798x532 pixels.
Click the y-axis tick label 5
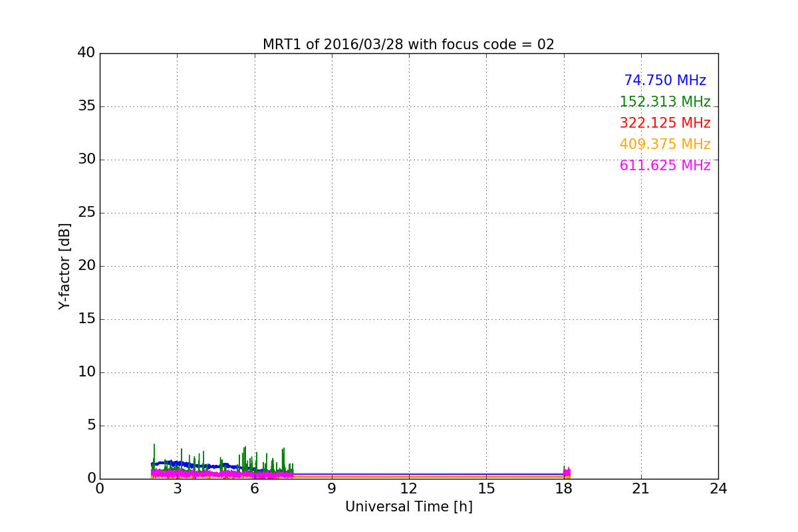(90, 425)
